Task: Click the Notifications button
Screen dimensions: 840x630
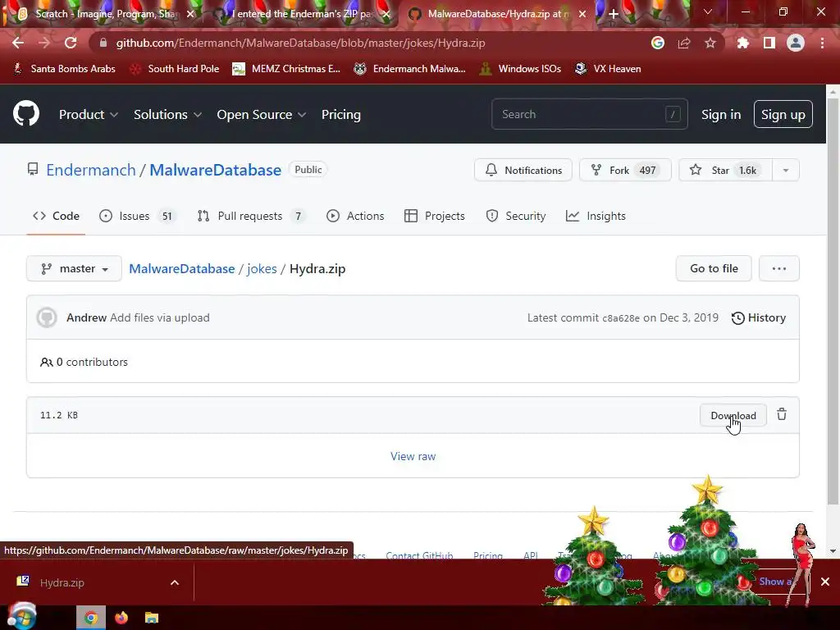Action: [523, 170]
